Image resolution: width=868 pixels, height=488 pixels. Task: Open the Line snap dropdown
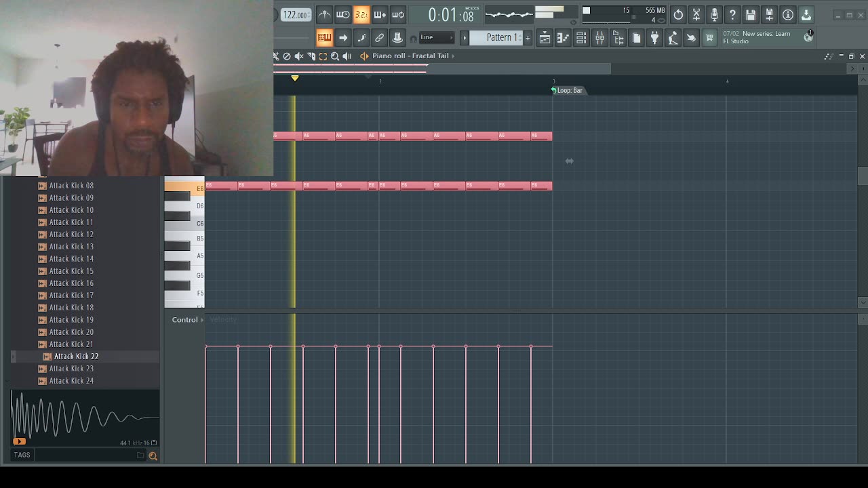pos(436,37)
